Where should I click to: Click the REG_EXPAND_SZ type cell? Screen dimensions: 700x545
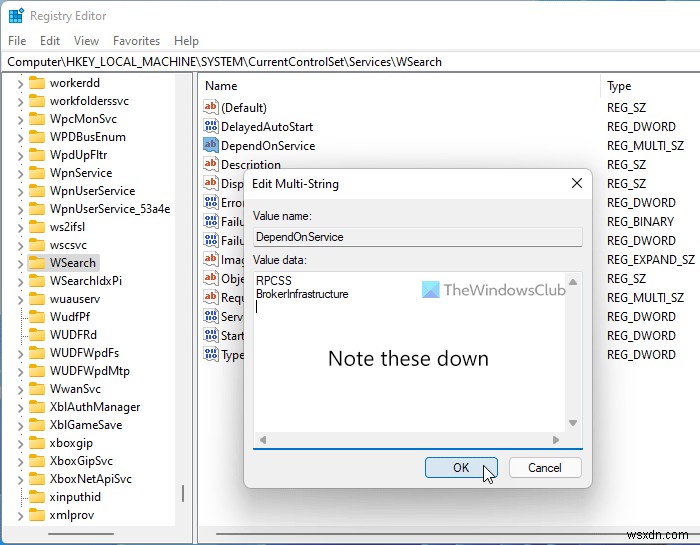[x=650, y=259]
